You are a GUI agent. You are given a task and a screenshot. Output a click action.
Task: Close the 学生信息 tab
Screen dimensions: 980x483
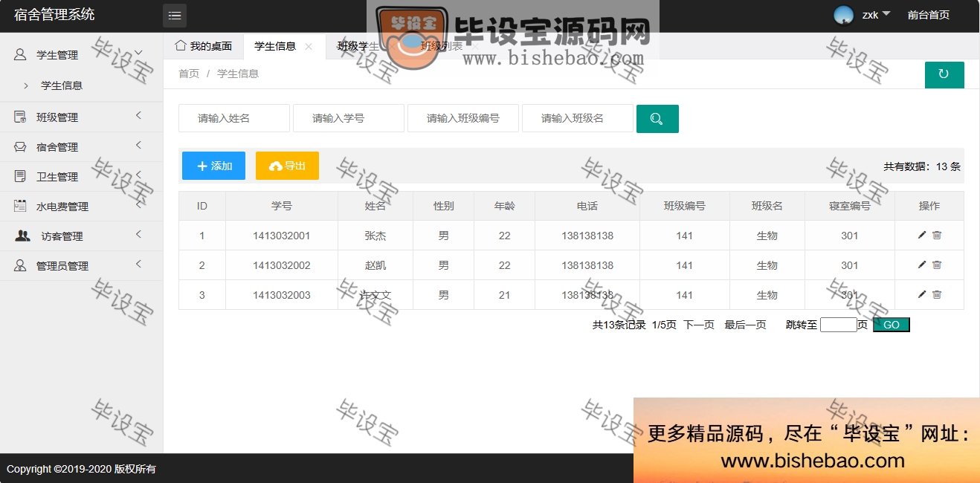click(309, 46)
